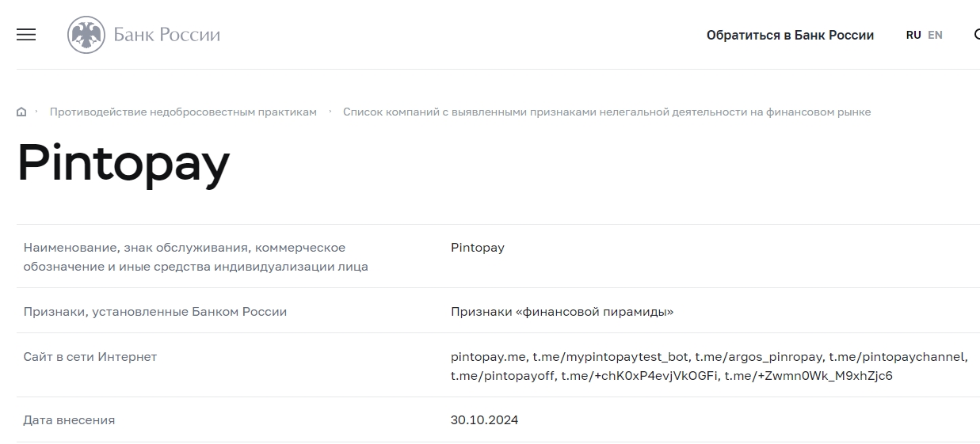Switch site language to RU
Viewport: 980px width, 444px height.
coord(913,35)
